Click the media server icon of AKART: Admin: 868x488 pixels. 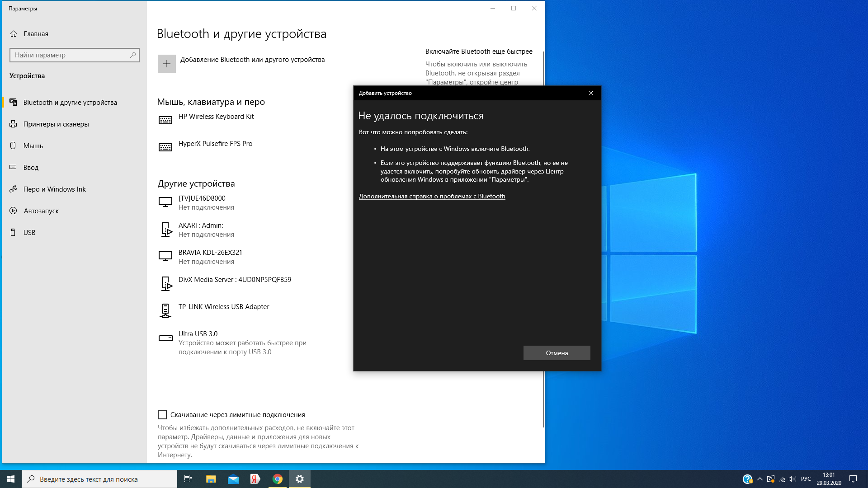pos(166,230)
